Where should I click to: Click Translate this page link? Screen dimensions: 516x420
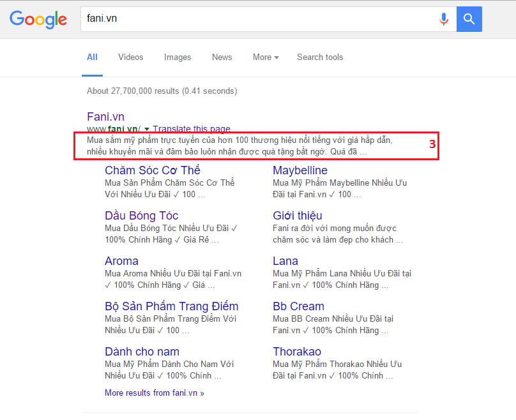(x=192, y=128)
